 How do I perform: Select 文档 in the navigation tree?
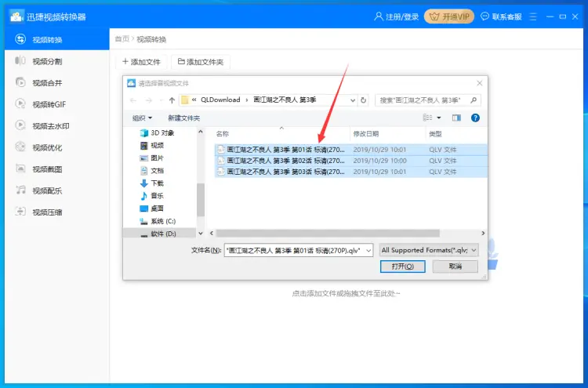[x=152, y=171]
